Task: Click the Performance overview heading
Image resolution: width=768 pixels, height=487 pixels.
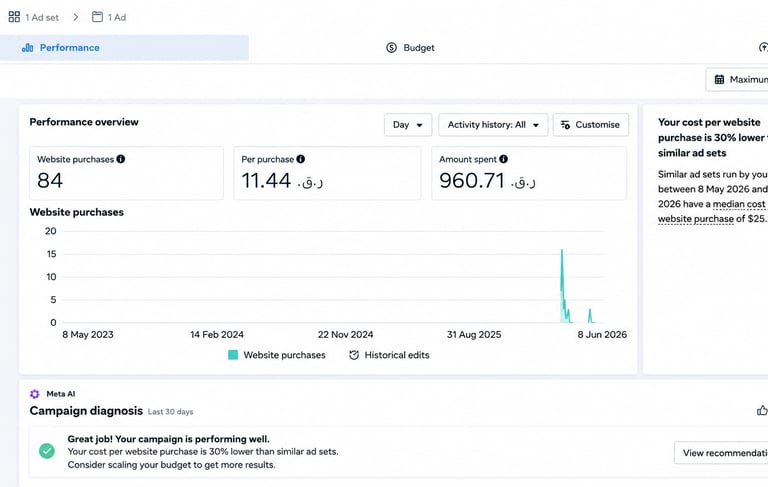Action: pyautogui.click(x=84, y=122)
